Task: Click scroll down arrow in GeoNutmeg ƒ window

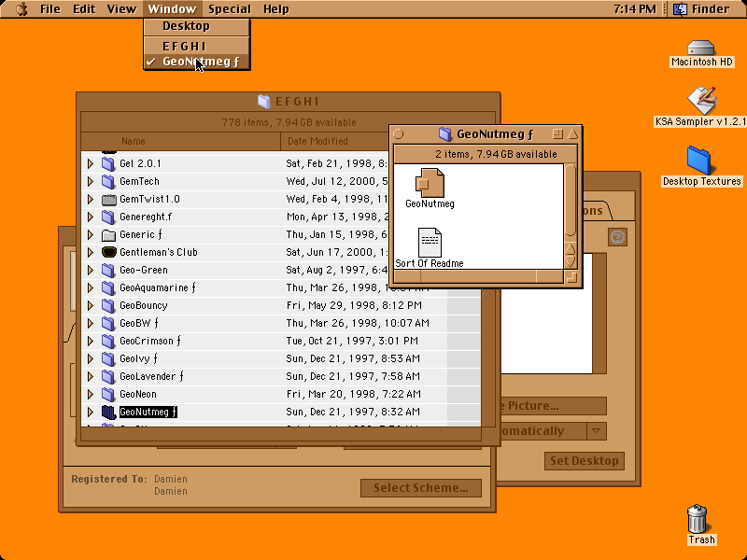Action: coord(571,261)
